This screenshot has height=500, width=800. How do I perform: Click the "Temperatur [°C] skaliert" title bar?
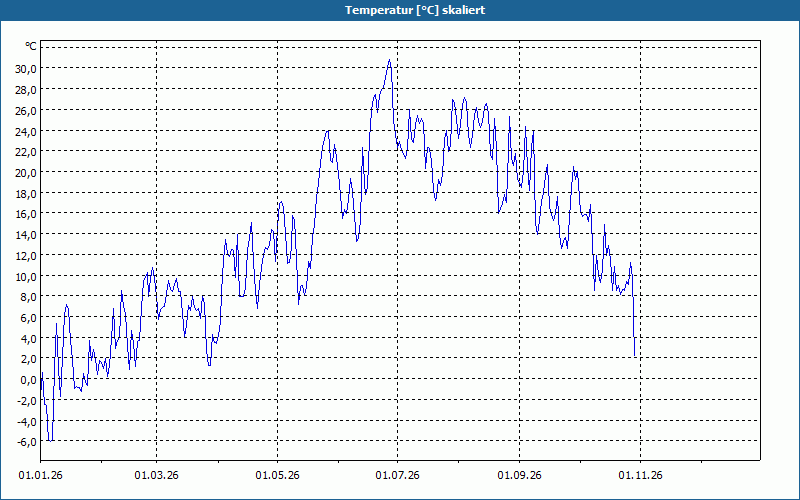[399, 10]
